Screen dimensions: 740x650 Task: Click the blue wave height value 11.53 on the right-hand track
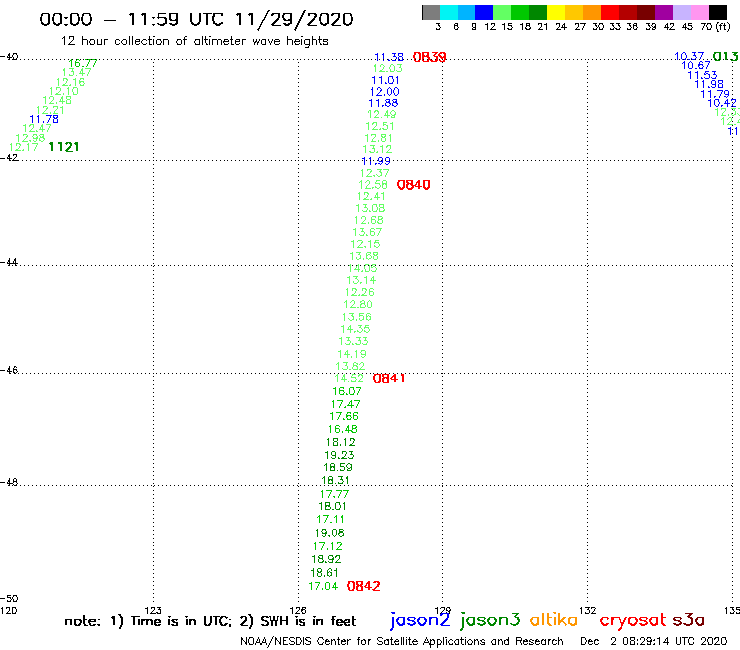(x=702, y=75)
